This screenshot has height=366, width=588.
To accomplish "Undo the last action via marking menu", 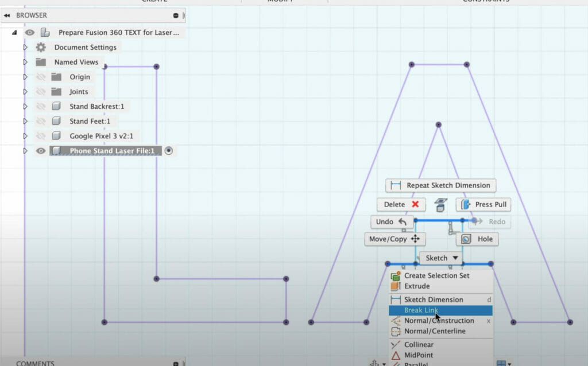I will point(390,222).
